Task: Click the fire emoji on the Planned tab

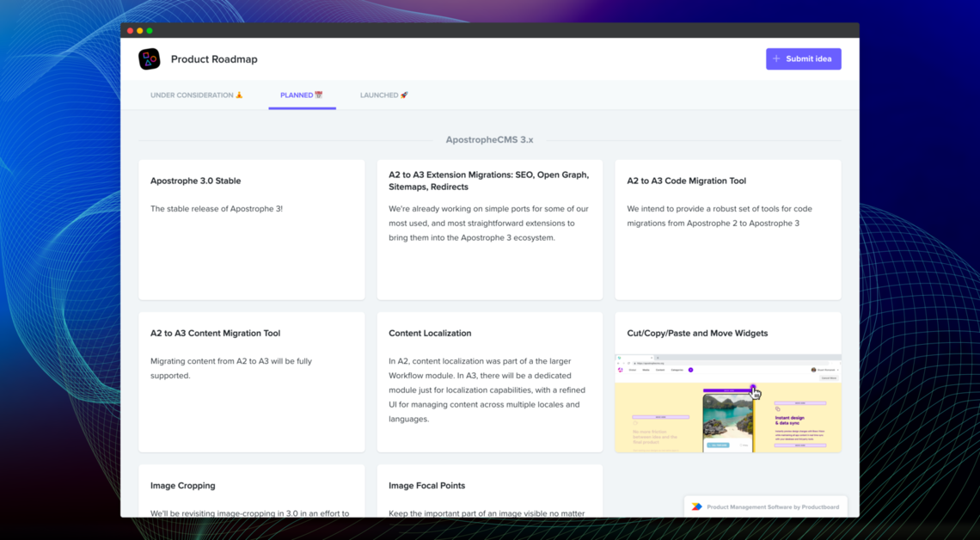Action: coord(319,95)
